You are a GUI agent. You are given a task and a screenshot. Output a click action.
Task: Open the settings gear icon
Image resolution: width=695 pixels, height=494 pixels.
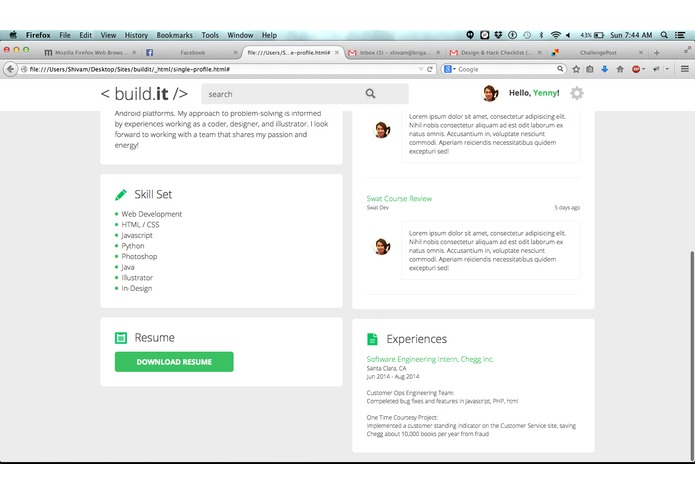pyautogui.click(x=576, y=93)
